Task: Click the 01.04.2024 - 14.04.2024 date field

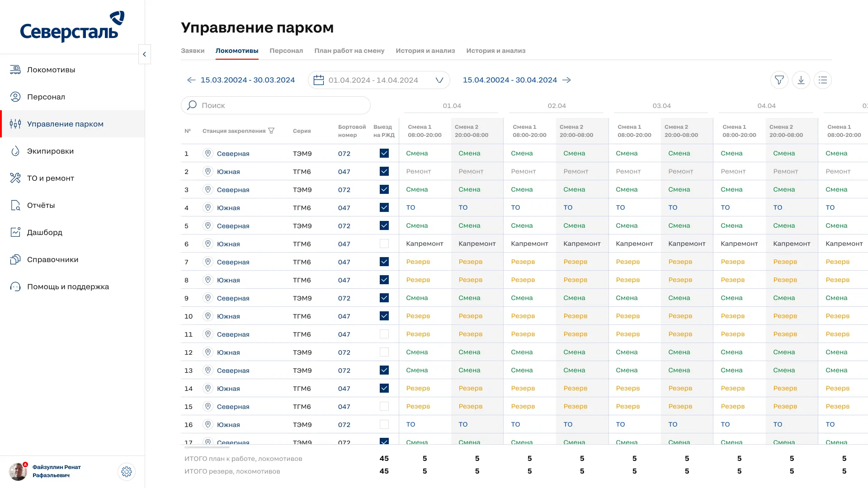Action: tap(379, 80)
